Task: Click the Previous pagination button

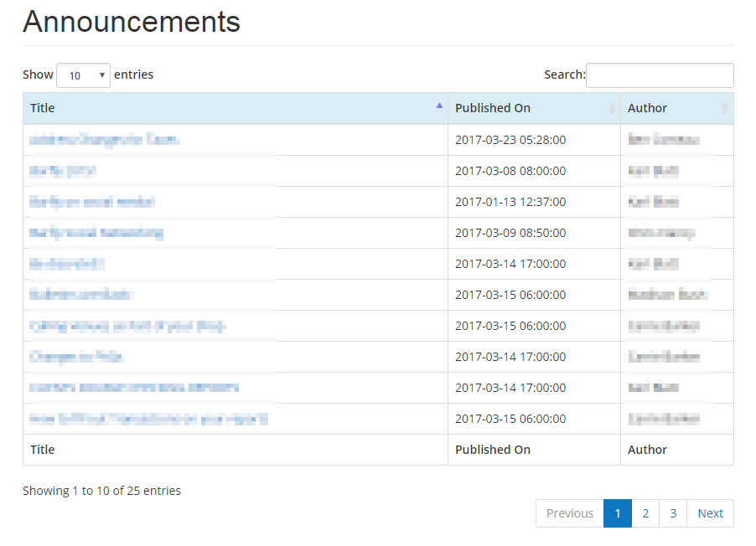Action: pyautogui.click(x=569, y=513)
